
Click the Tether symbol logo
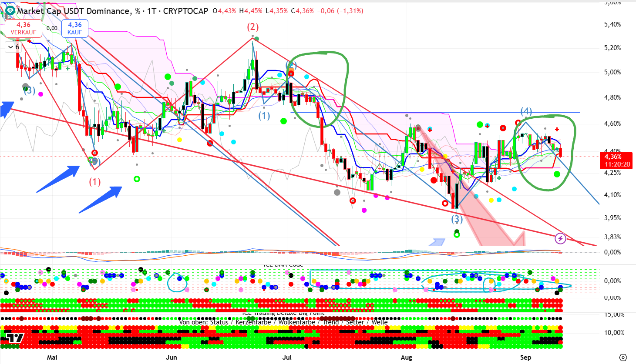coord(10,11)
